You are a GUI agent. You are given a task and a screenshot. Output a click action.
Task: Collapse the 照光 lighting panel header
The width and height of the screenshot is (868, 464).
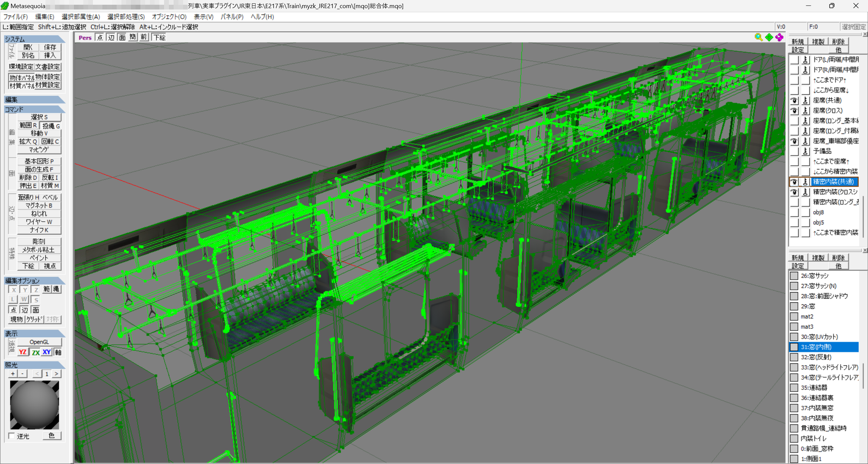(34, 365)
